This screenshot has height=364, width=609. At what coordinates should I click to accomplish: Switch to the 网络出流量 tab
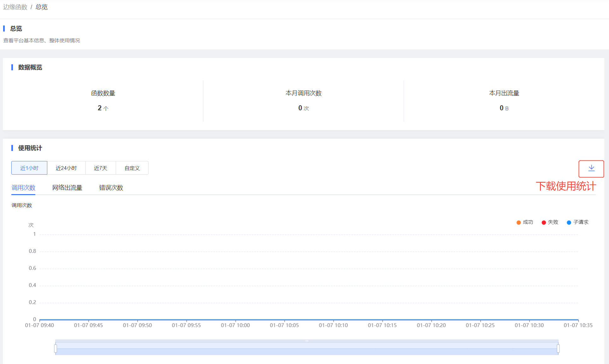(x=67, y=188)
